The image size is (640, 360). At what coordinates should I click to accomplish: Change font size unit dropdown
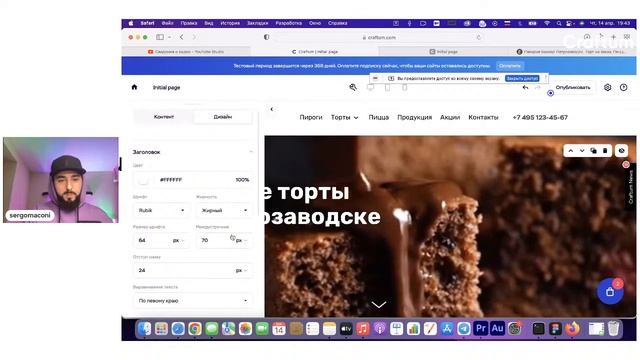pos(178,240)
